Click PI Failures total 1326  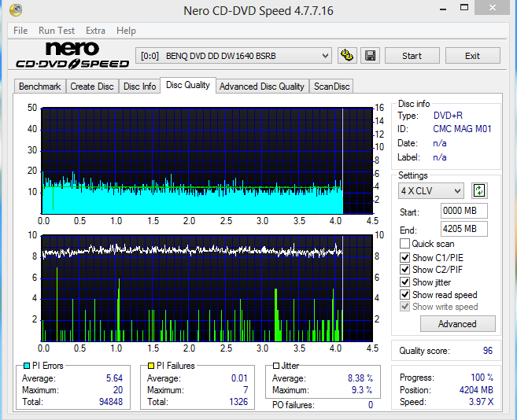pyautogui.click(x=238, y=402)
